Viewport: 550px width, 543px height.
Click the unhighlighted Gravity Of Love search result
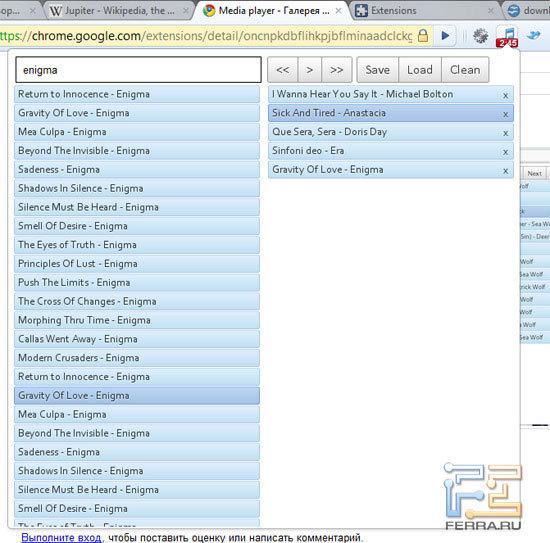[137, 113]
